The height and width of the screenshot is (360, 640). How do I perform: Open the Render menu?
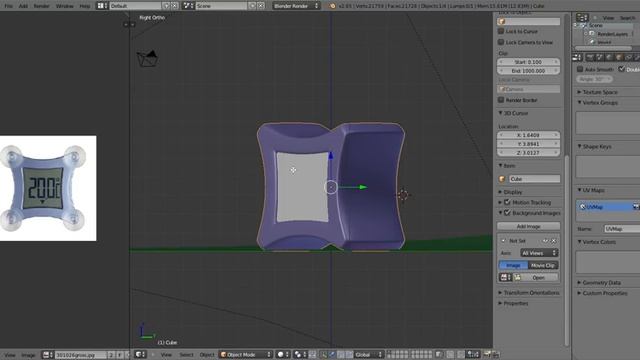[42, 6]
